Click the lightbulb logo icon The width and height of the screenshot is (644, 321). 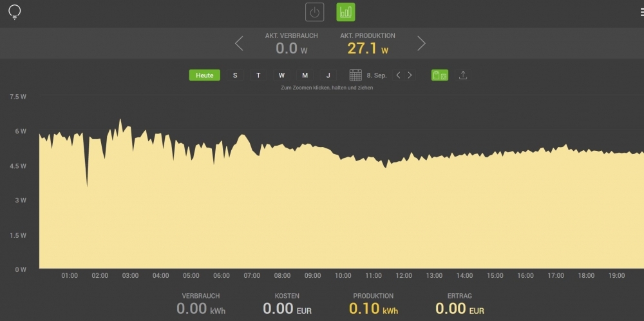pos(14,12)
